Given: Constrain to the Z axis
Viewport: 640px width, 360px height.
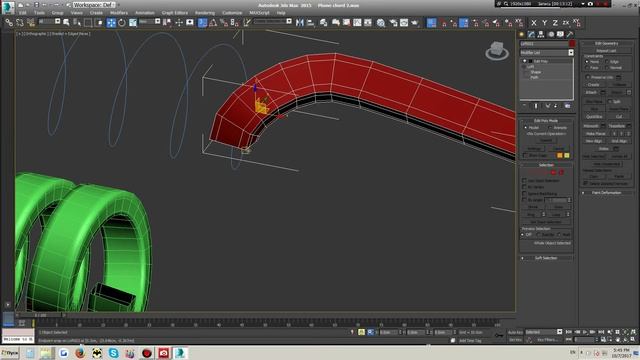Looking at the screenshot, I should [x=555, y=23].
